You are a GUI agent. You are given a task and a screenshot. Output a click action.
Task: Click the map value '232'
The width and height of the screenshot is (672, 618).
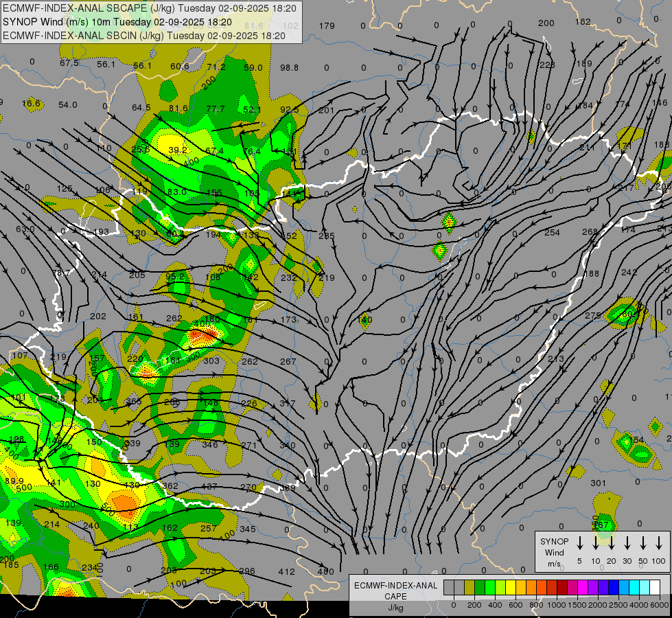288,277
